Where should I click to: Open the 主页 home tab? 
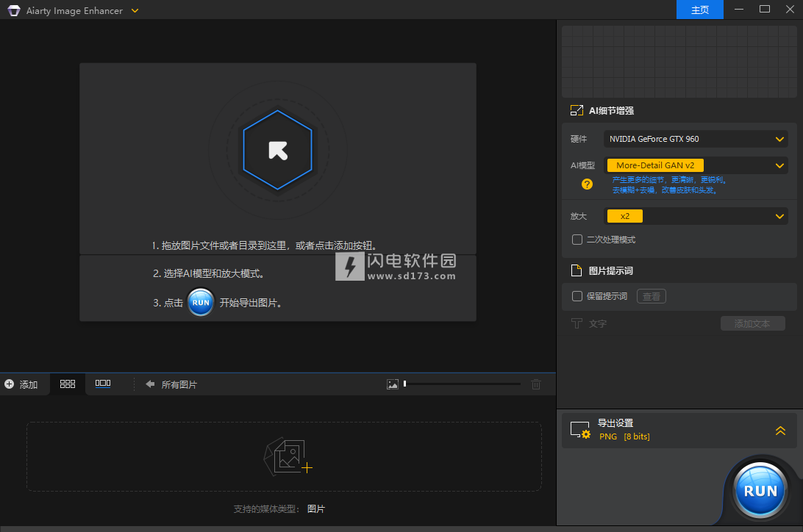tap(699, 10)
